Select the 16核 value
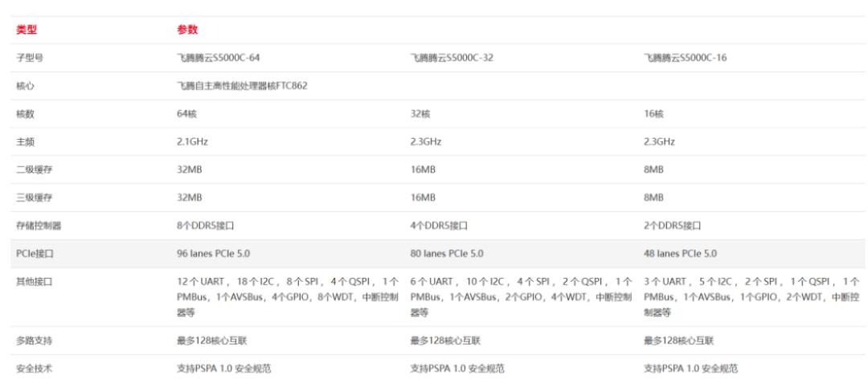868x383 pixels. [653, 114]
